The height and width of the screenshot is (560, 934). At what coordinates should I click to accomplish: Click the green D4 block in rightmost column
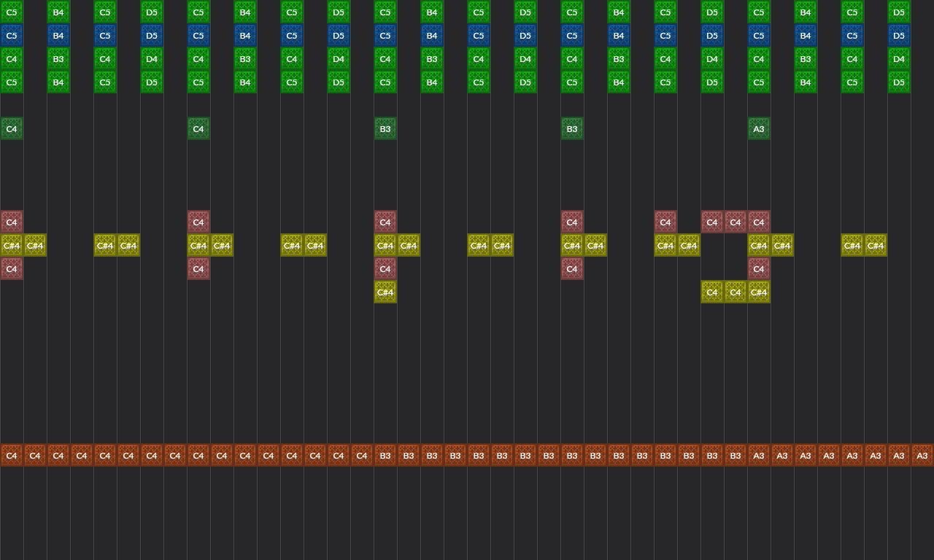(x=899, y=59)
